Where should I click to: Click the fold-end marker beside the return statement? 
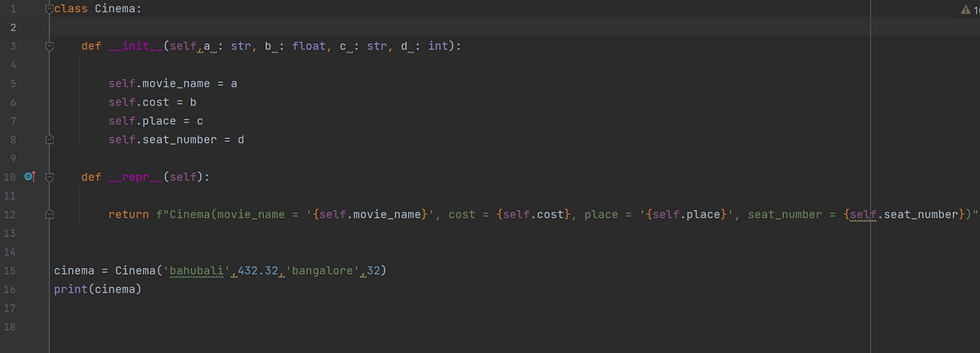click(x=49, y=214)
